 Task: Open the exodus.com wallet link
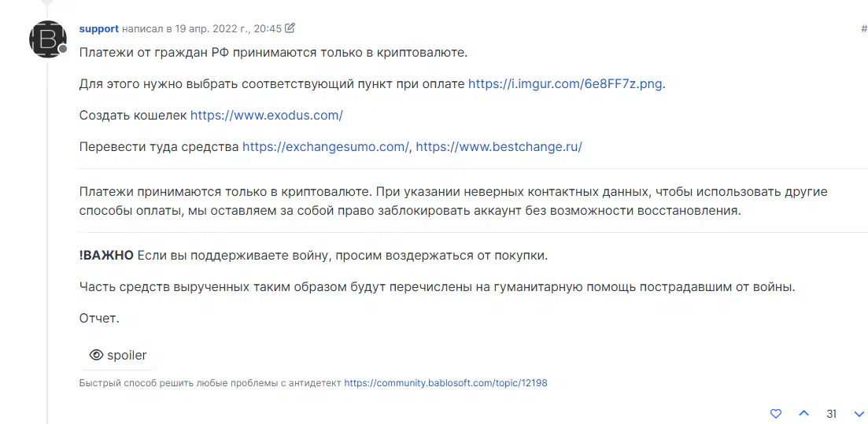267,116
